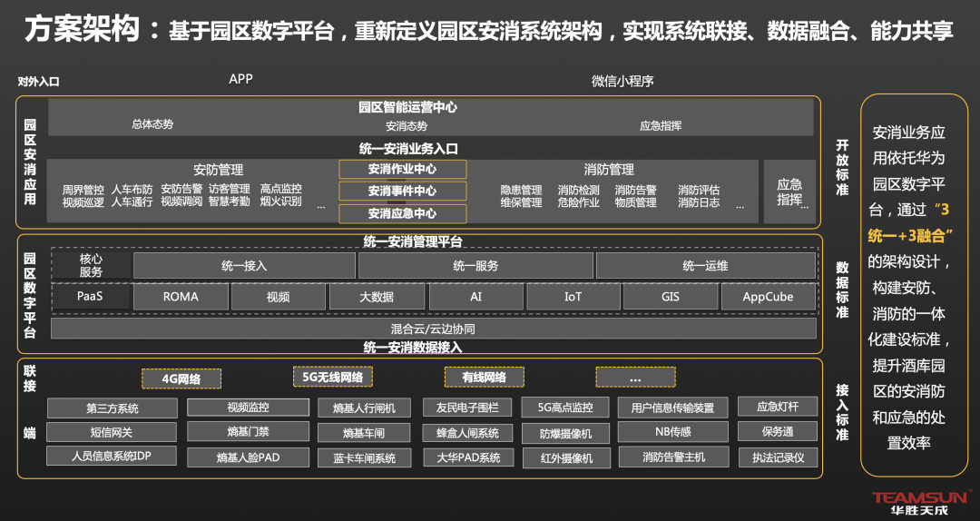Screen dimensions: 980x521
Task: Click the ROMA platform block
Action: pos(181,297)
